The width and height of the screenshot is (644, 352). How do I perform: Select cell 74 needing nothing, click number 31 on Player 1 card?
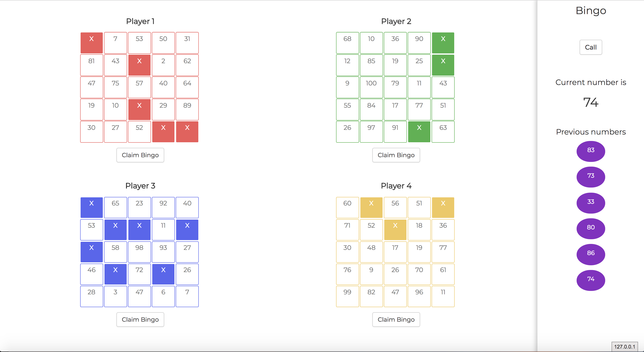click(x=187, y=43)
